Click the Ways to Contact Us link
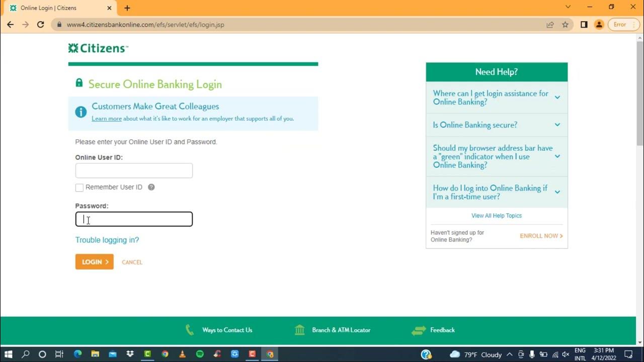This screenshot has height=362, width=644. click(227, 330)
